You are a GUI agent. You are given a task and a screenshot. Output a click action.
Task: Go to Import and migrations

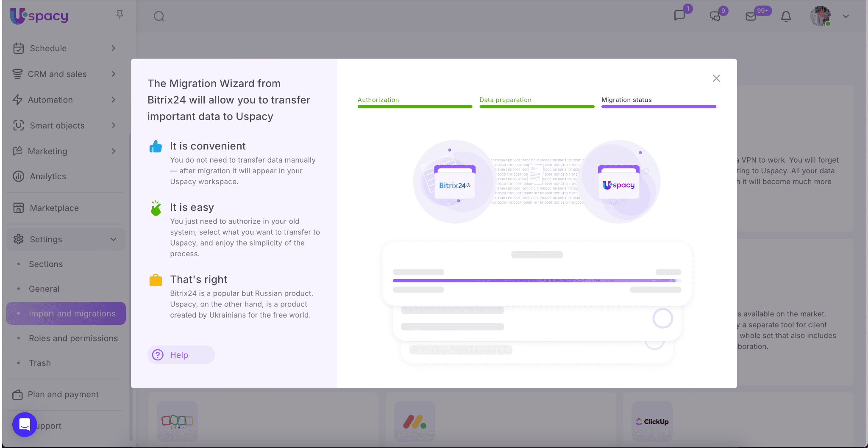click(72, 313)
